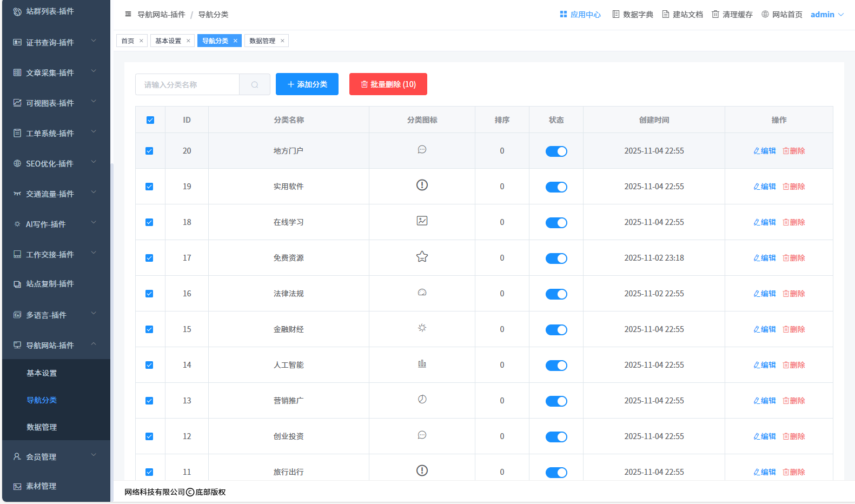Image resolution: width=855 pixels, height=504 pixels.
Task: Close the 数据管理 tab with its x icon
Action: tap(282, 41)
